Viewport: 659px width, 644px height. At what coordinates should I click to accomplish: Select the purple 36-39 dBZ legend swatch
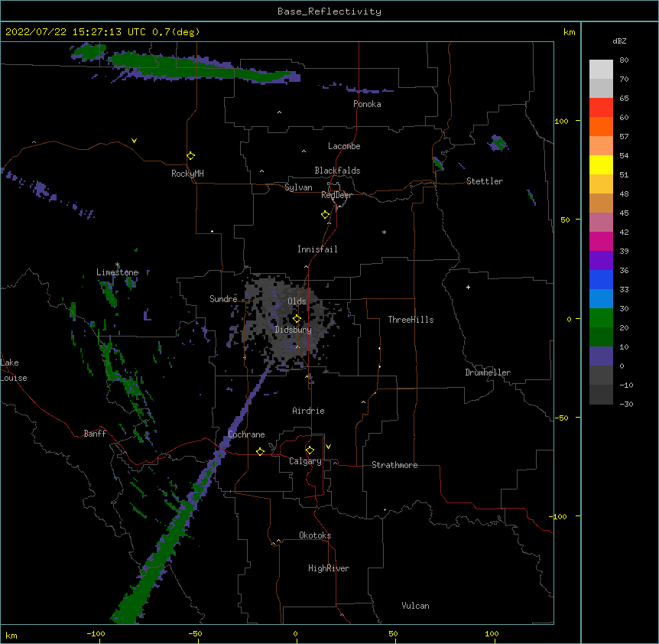[601, 260]
